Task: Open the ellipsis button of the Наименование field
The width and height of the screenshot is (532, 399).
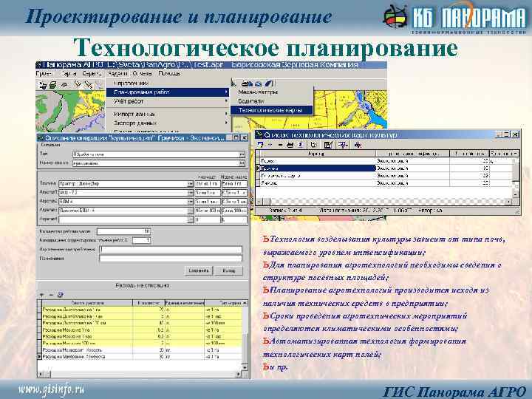Action: coord(242,163)
